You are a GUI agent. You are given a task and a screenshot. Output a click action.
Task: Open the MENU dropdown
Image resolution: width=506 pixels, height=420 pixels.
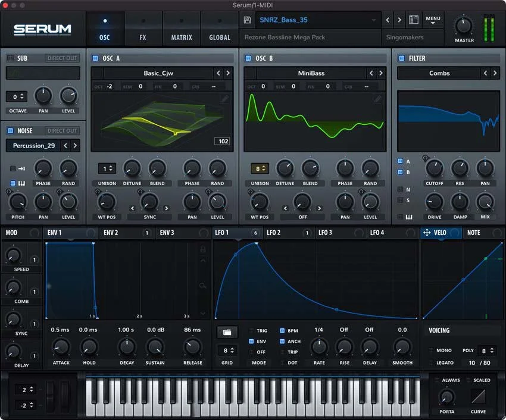(433, 20)
